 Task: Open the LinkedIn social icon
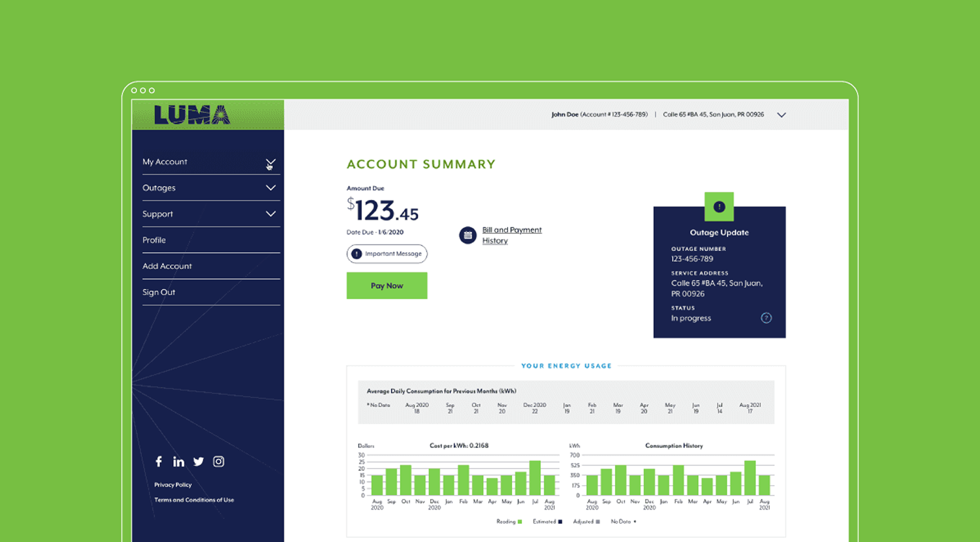point(178,462)
